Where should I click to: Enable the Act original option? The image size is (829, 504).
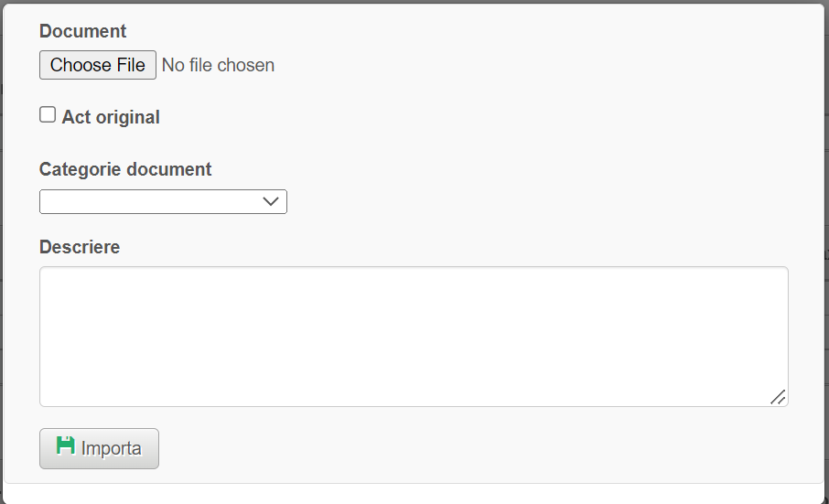pos(48,115)
